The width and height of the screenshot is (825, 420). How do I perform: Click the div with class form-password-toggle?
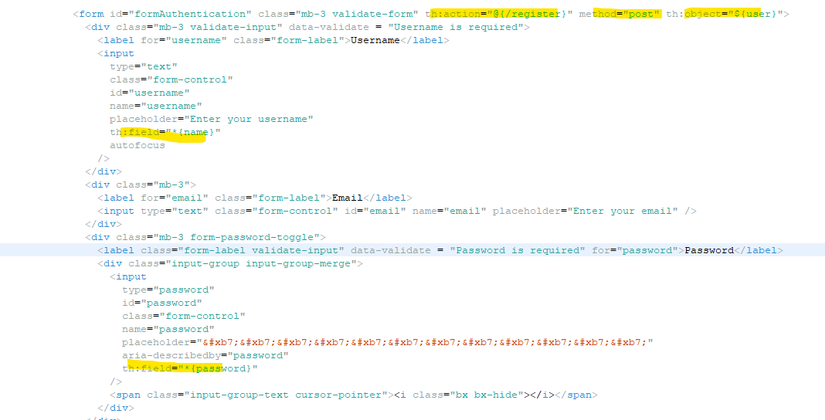tap(205, 237)
